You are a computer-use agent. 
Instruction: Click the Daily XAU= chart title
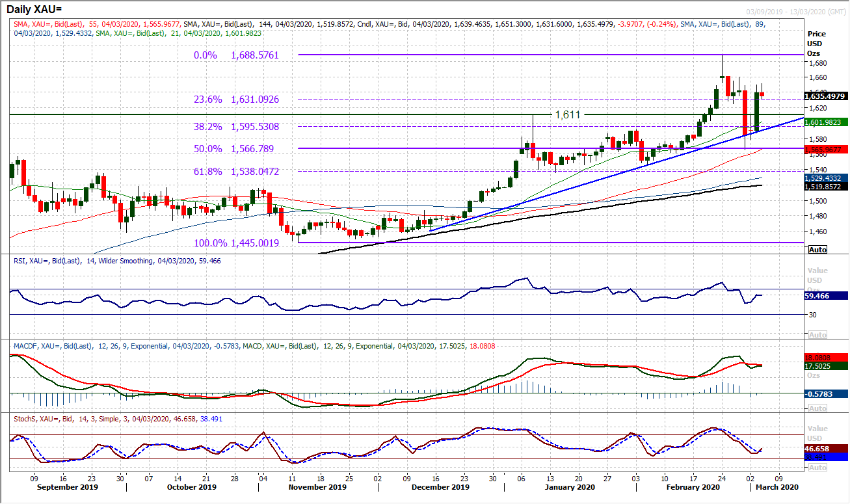tap(38, 9)
